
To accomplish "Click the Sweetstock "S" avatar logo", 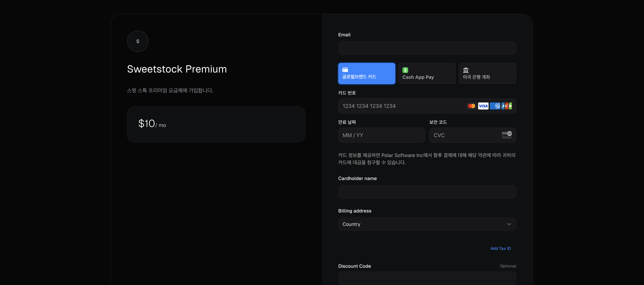I will 137,41.
